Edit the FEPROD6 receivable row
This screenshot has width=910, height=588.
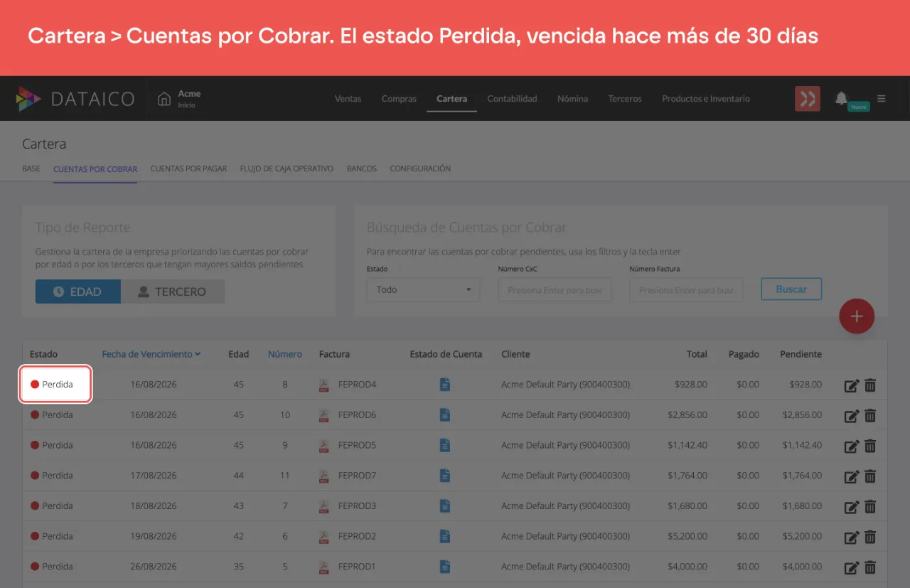pyautogui.click(x=852, y=416)
